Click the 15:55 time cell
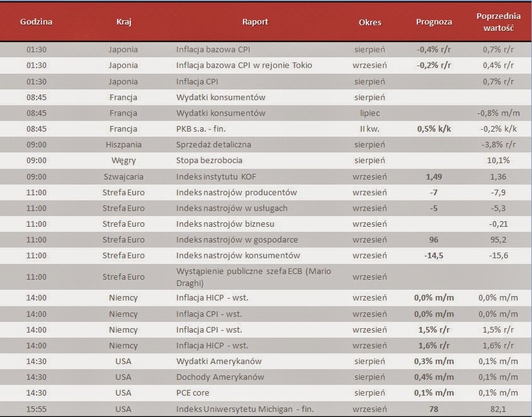The image size is (532, 417). point(37,409)
